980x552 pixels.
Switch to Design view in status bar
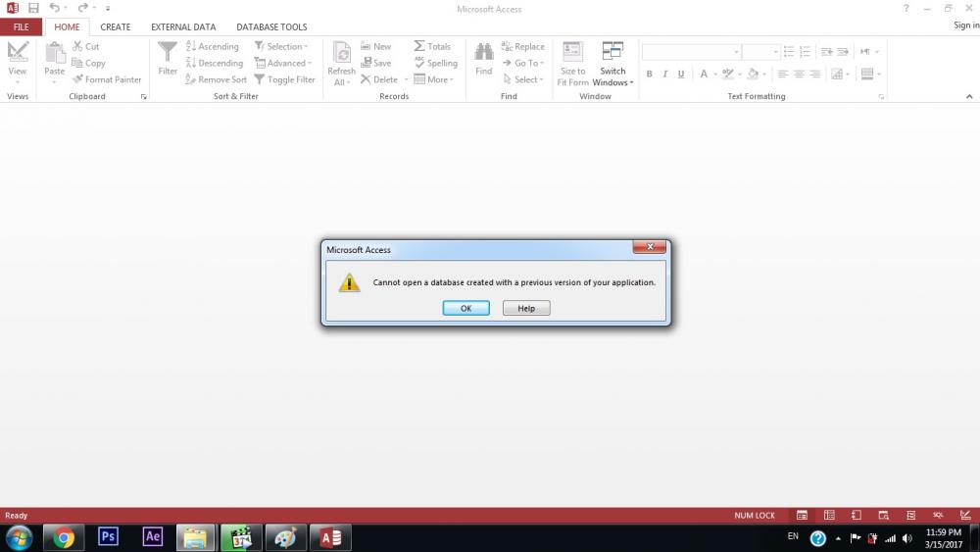click(x=965, y=515)
